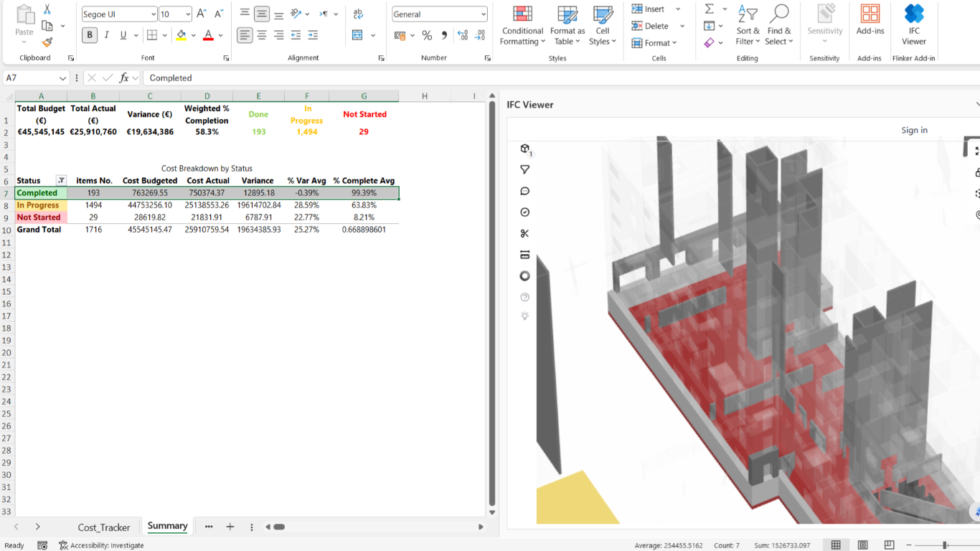
Task: Open the Insert cells menu
Action: click(x=656, y=9)
